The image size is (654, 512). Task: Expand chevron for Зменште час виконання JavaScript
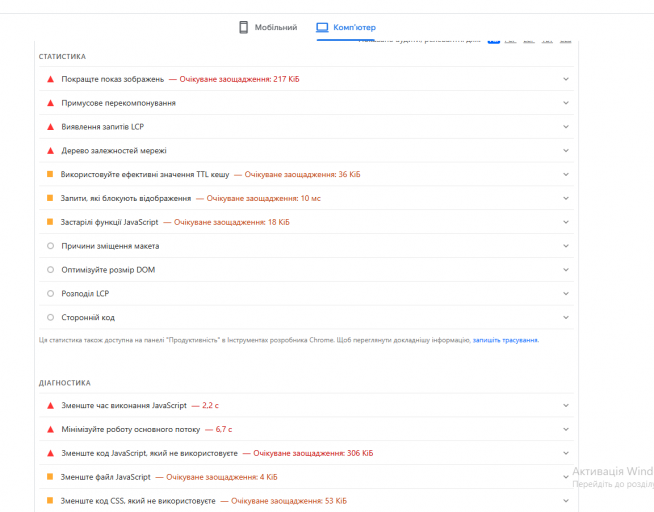[566, 405]
